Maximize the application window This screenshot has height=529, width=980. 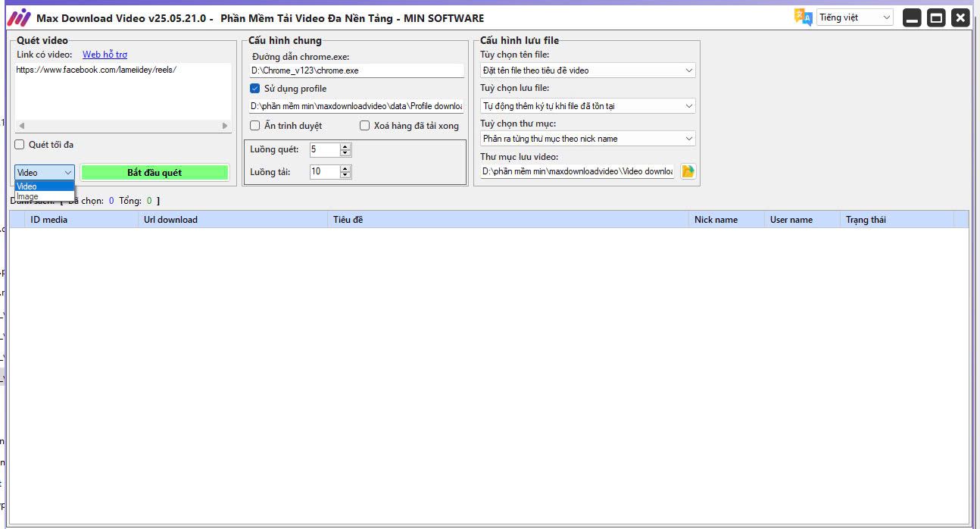click(x=936, y=17)
